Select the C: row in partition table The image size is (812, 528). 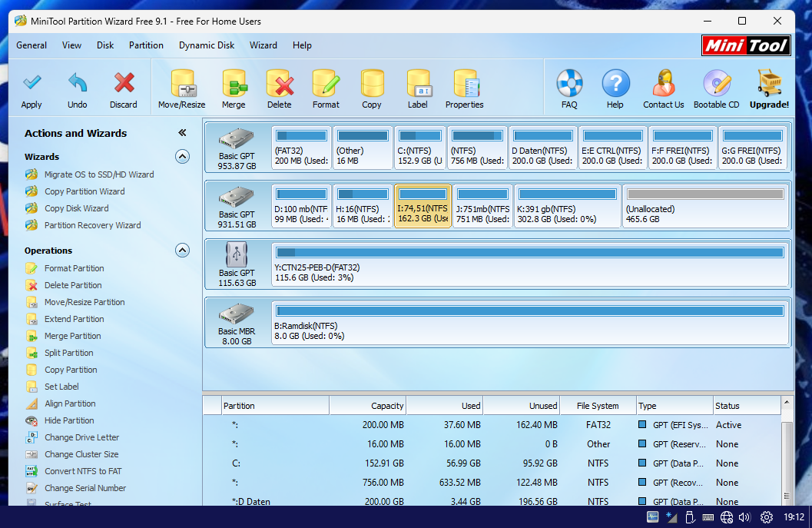coord(492,463)
